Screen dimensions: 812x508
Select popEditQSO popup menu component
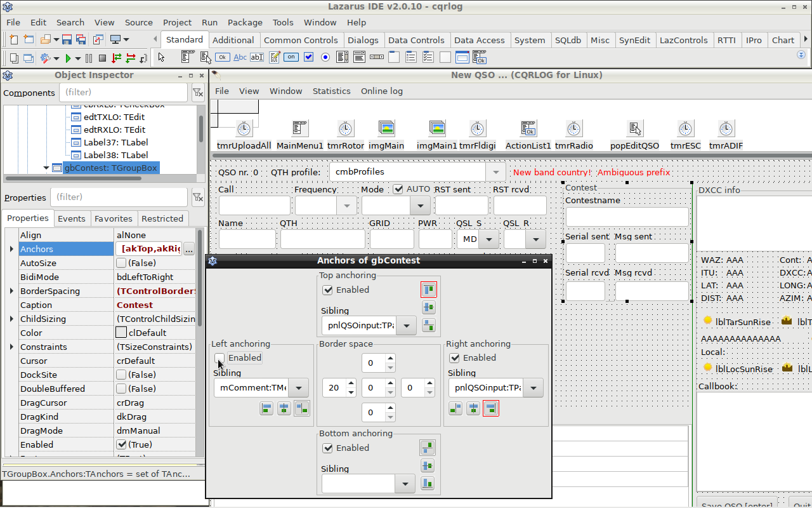tap(635, 129)
